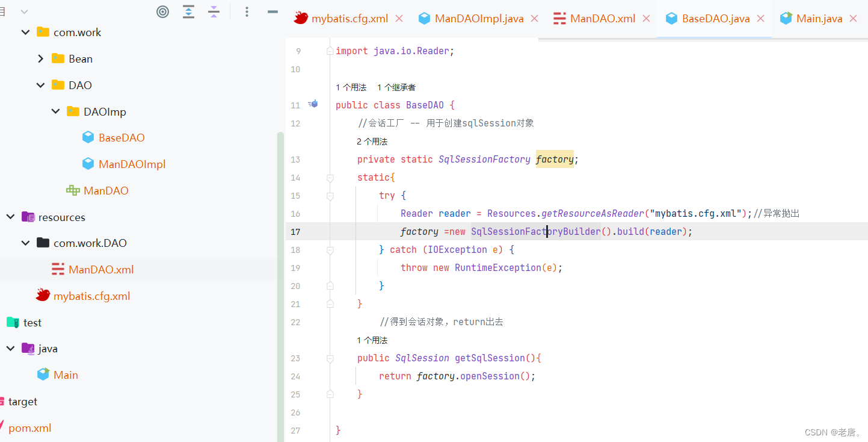The image size is (868, 442).
Task: Fold the static block at line 14
Action: tap(330, 178)
